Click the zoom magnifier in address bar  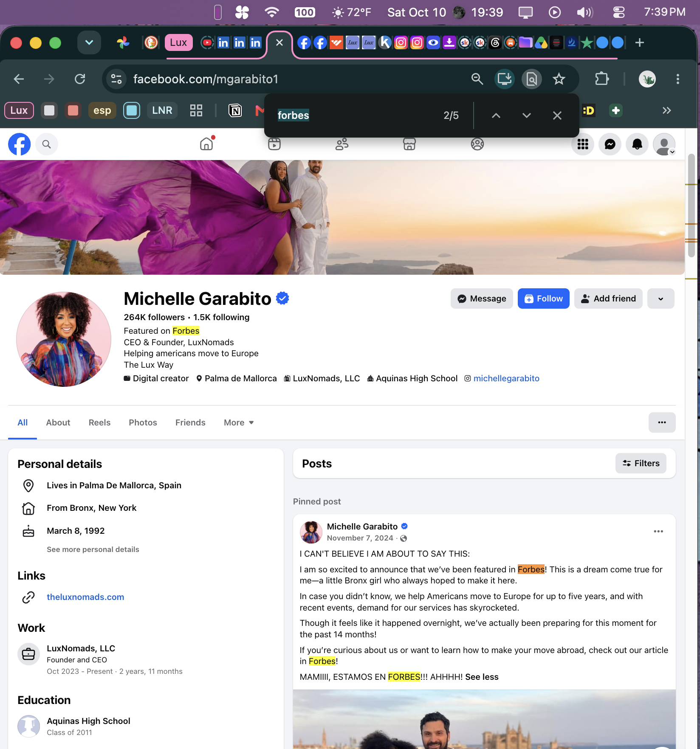point(477,79)
